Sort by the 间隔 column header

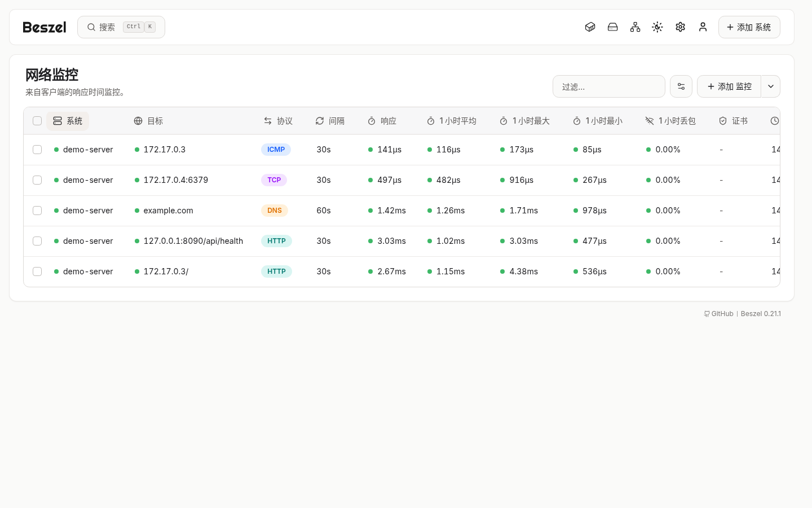[330, 121]
